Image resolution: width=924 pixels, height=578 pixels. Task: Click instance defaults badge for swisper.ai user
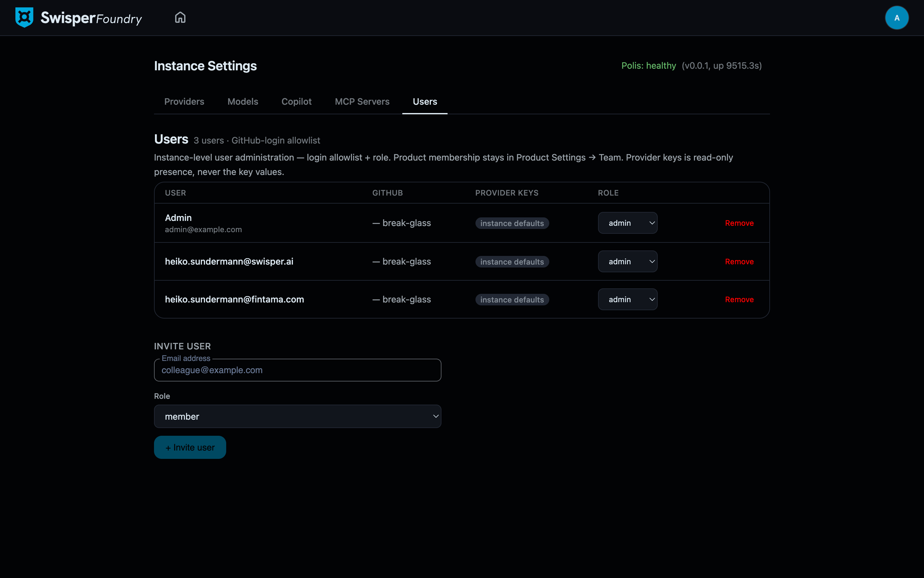click(x=512, y=262)
